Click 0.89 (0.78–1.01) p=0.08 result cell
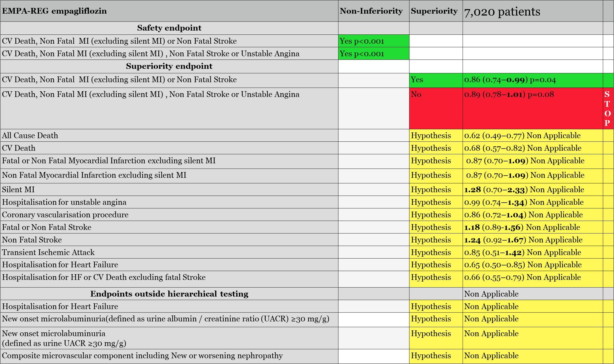The image size is (614, 364). 533,108
